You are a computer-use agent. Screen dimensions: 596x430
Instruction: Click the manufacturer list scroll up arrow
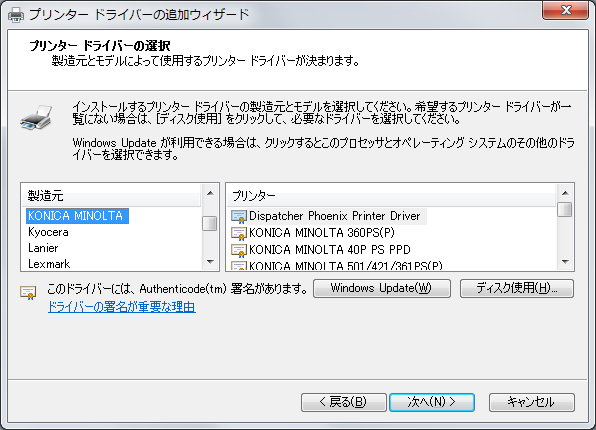(x=210, y=193)
